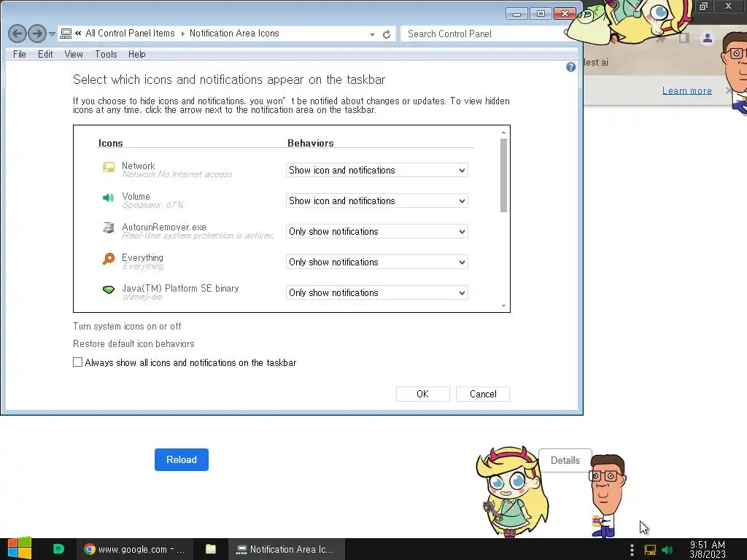Refresh the Control Panel page
Image resolution: width=747 pixels, height=560 pixels.
387,34
